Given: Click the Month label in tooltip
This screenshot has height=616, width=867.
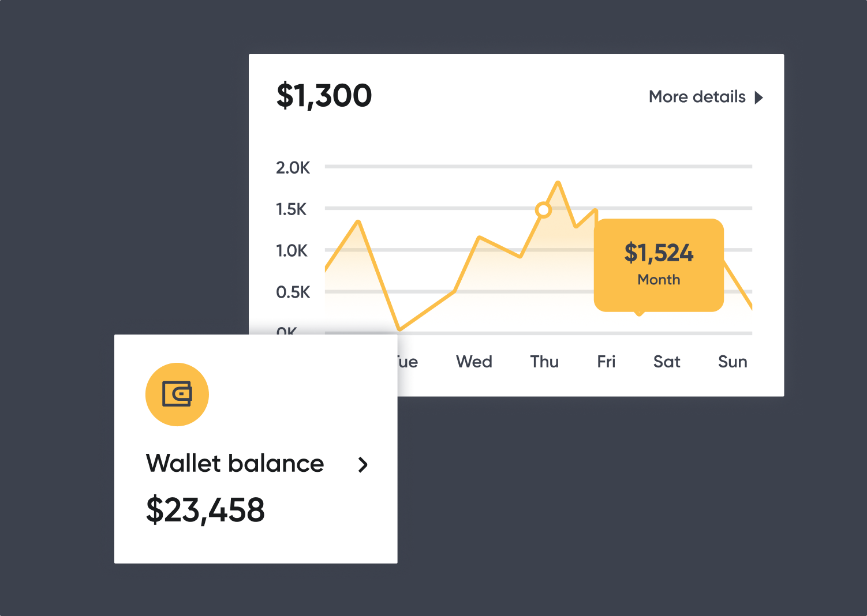Looking at the screenshot, I should (x=659, y=280).
